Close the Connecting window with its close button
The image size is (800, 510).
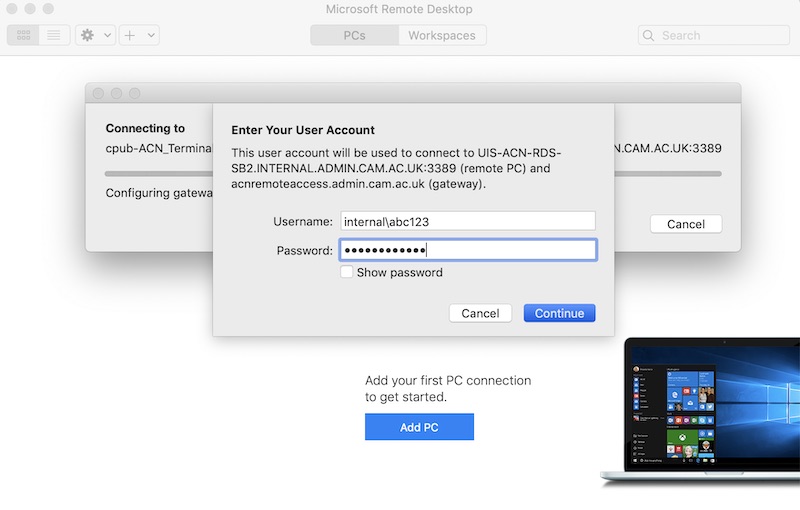coord(98,93)
